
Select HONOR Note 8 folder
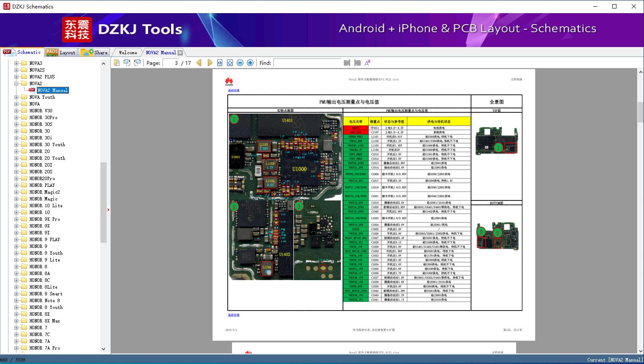pyautogui.click(x=44, y=300)
